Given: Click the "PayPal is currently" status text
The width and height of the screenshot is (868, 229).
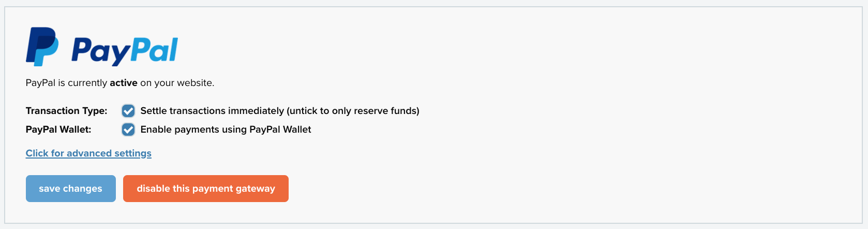Looking at the screenshot, I should pyautogui.click(x=67, y=83).
